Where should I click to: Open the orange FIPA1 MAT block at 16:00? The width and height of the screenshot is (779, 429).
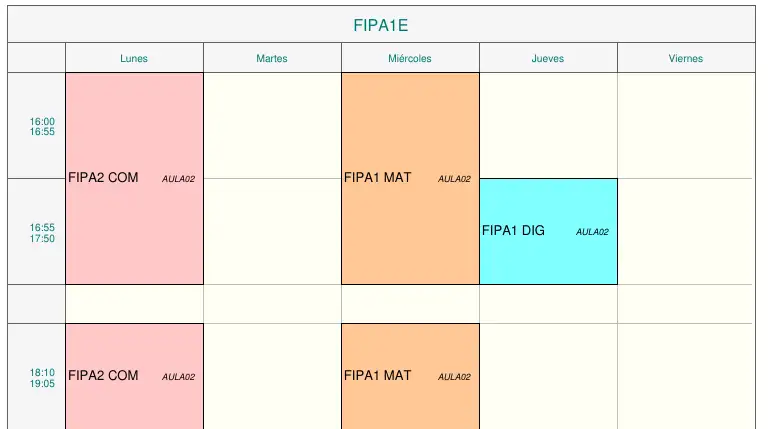[x=410, y=179]
